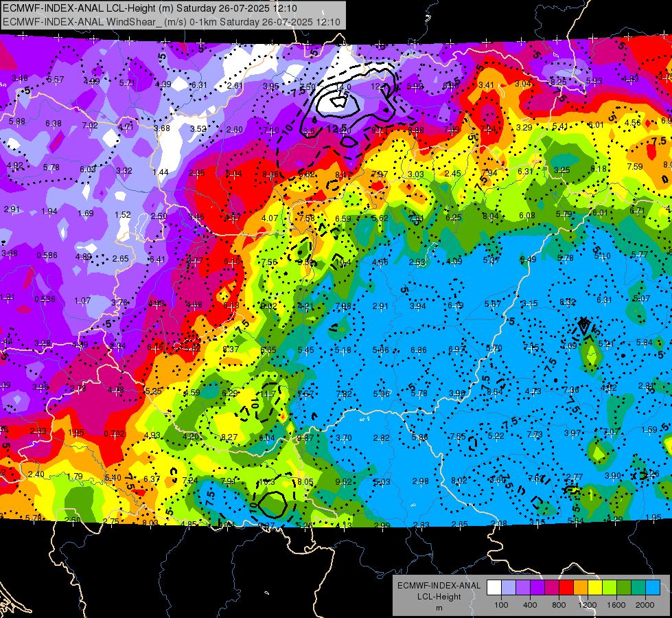The width and height of the screenshot is (672, 618).
Task: Click the 8.32 shear value on map
Action: click(568, 302)
